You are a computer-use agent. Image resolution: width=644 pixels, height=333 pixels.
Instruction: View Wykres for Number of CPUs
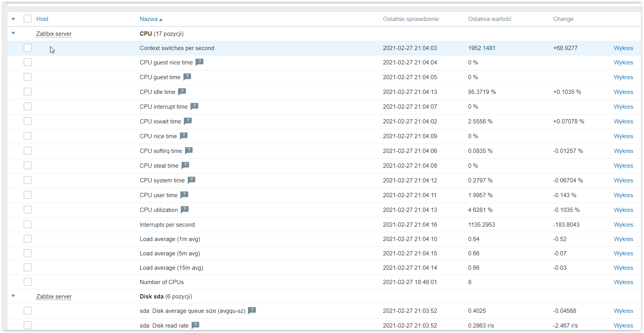[x=623, y=282]
